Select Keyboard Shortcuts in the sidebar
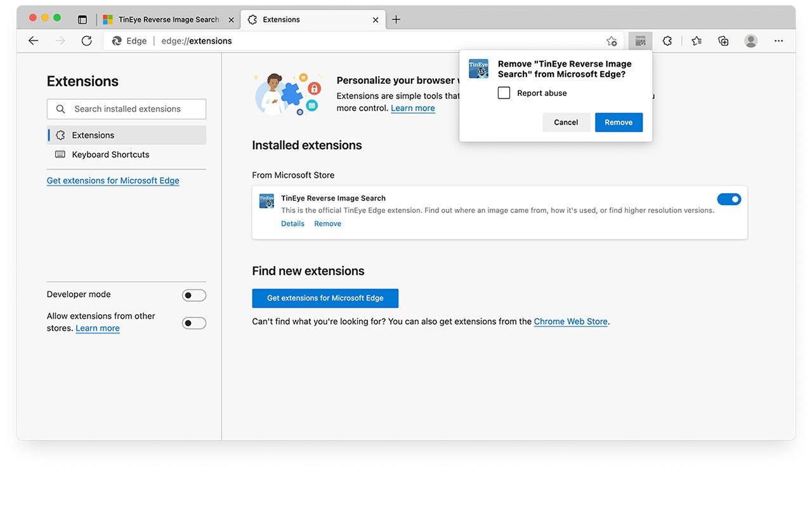 [x=110, y=154]
